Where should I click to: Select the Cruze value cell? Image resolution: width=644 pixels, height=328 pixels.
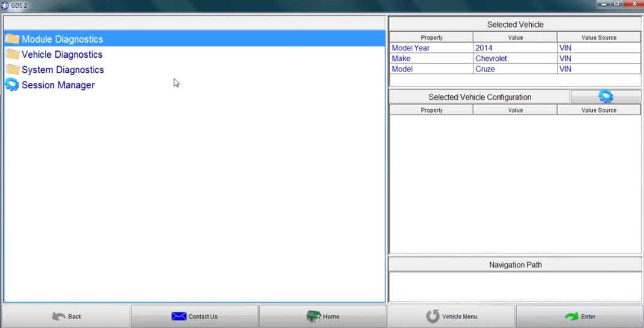coord(515,69)
